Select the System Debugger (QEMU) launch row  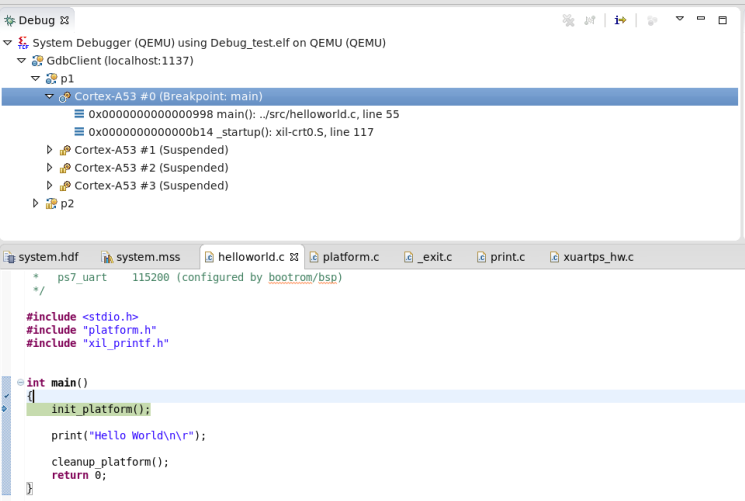[209, 43]
